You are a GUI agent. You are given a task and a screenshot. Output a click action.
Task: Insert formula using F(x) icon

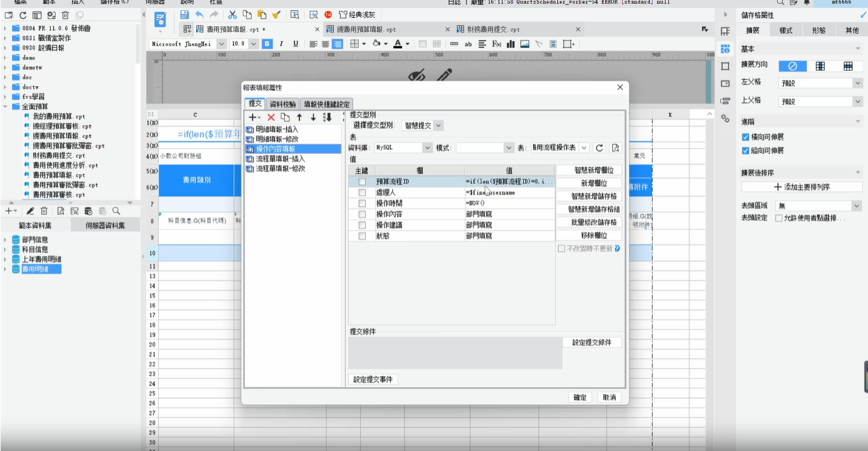click(497, 43)
